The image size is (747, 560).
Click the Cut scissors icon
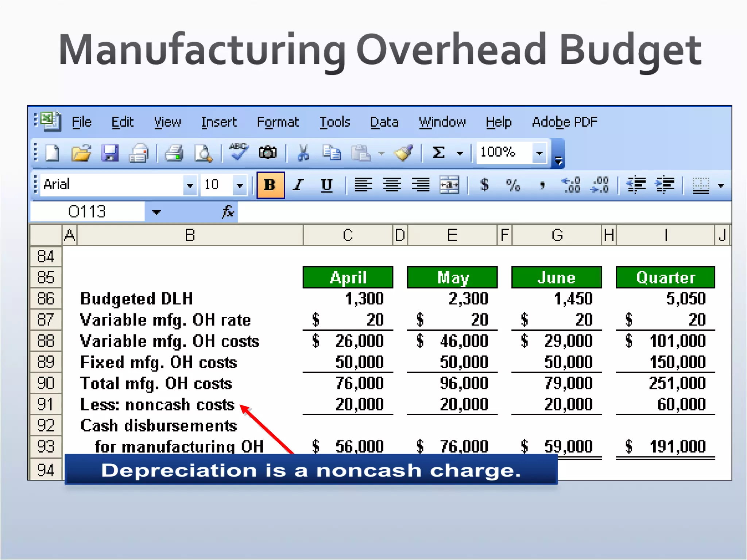(303, 153)
